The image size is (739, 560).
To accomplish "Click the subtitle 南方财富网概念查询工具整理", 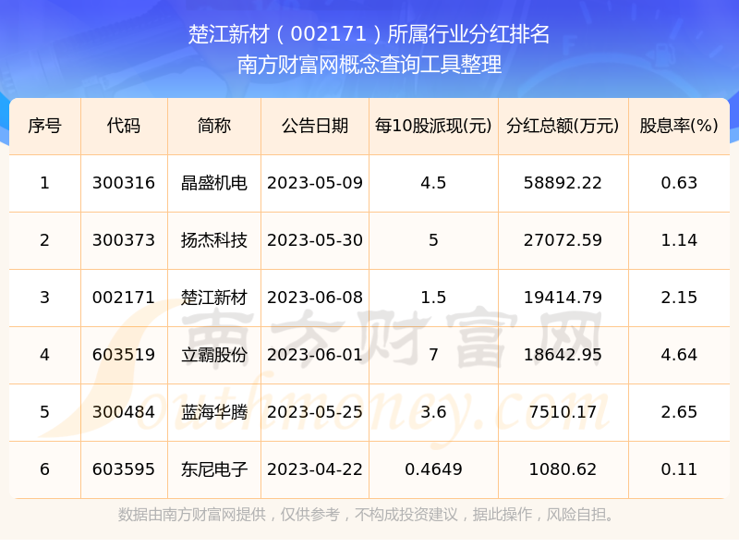I will (369, 65).
